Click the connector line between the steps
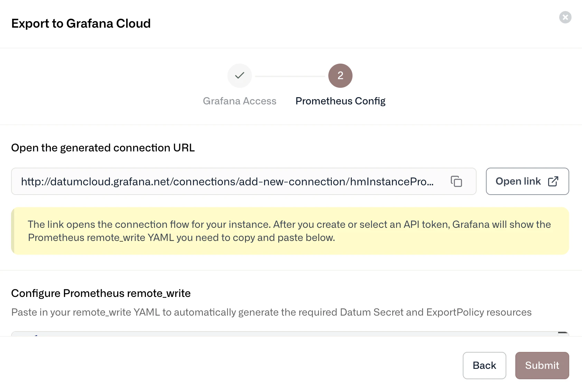The width and height of the screenshot is (582, 392). (x=290, y=76)
